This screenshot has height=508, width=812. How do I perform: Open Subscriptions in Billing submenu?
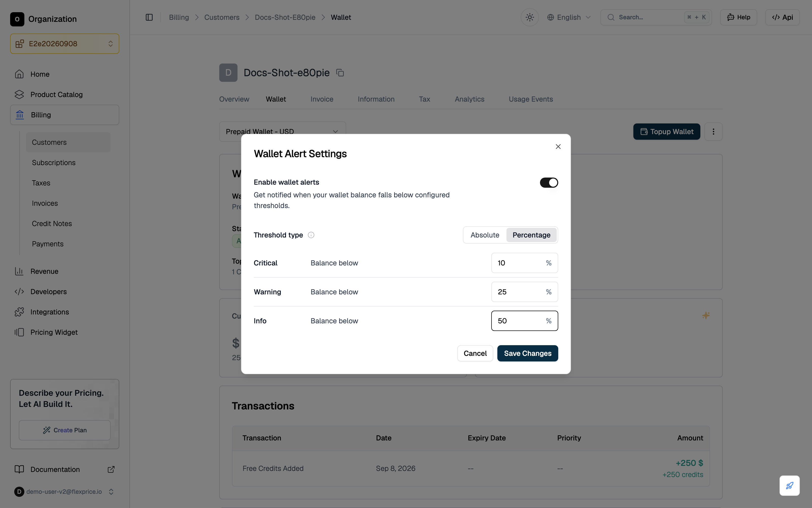pyautogui.click(x=68, y=163)
